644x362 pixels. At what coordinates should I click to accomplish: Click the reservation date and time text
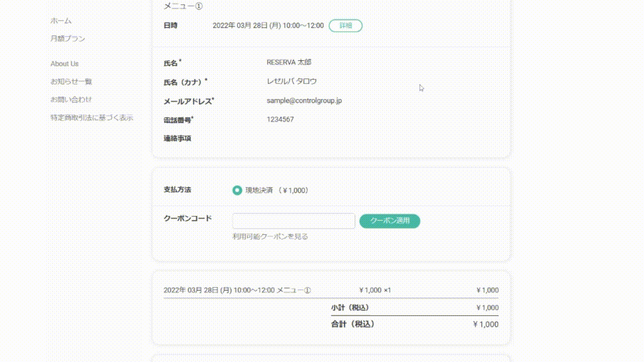(x=268, y=25)
